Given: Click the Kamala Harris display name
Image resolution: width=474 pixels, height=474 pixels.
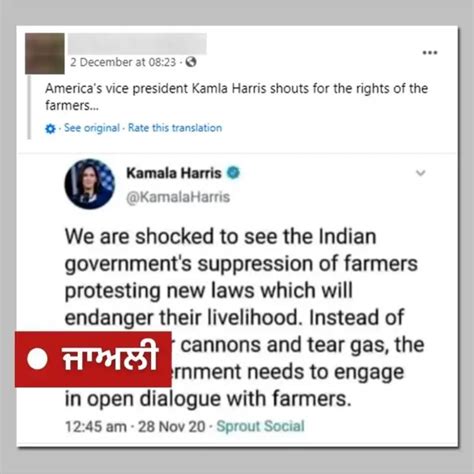Looking at the screenshot, I should click(174, 173).
